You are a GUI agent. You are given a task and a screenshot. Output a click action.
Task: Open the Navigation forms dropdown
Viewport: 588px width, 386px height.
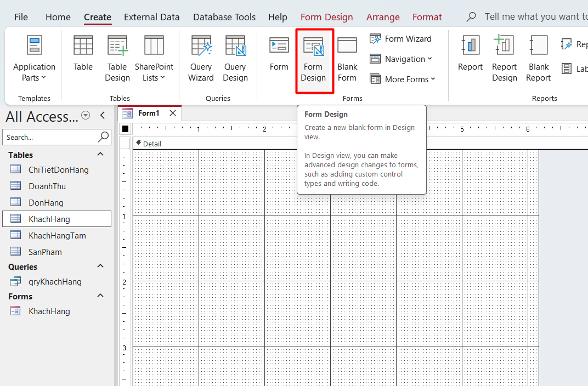402,59
